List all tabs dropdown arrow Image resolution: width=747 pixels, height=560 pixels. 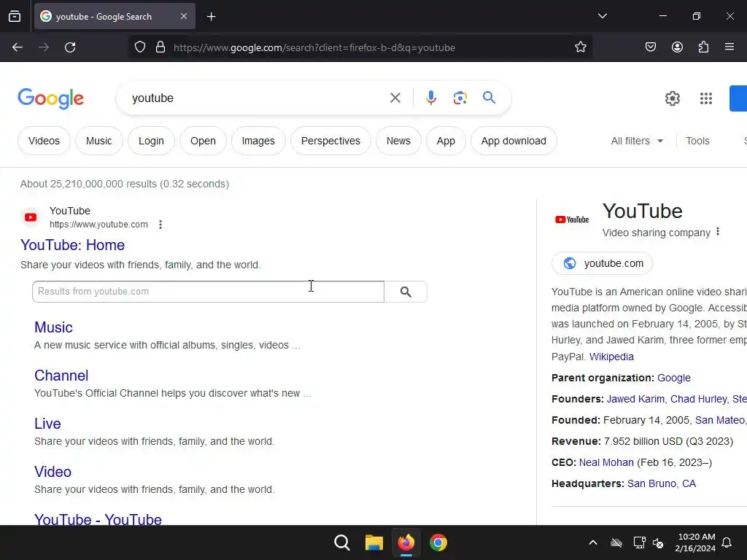click(602, 16)
